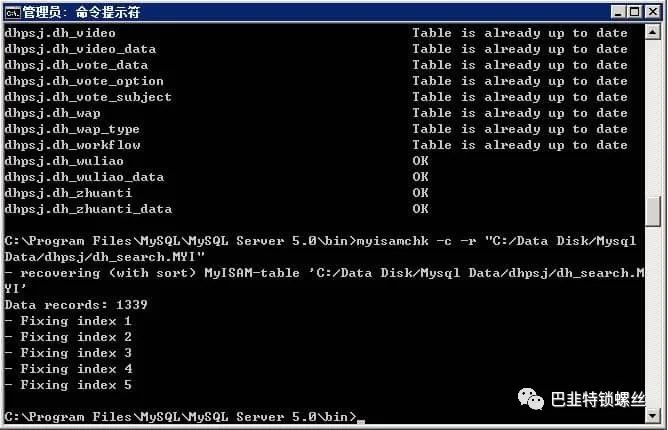Click the vertical scrollbar thumb

coord(653,211)
